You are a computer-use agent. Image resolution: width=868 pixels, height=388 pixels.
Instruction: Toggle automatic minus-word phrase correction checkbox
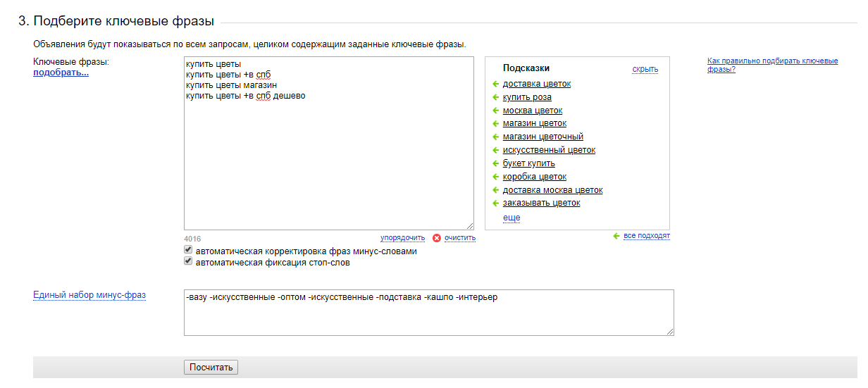[x=188, y=250]
